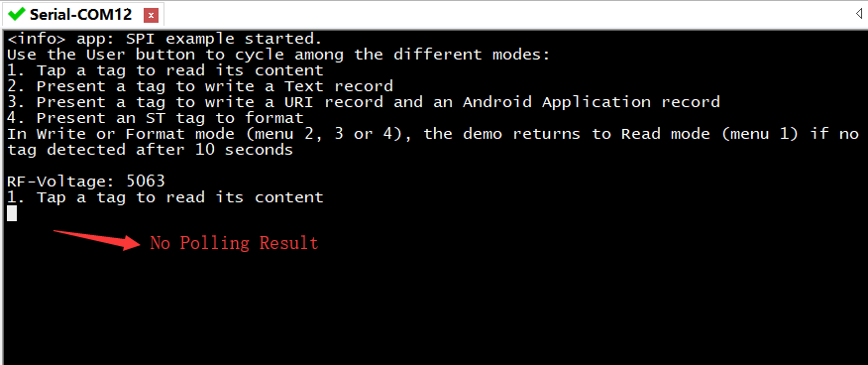Close the Serial-COM12 session tab
The image size is (868, 365).
[152, 15]
